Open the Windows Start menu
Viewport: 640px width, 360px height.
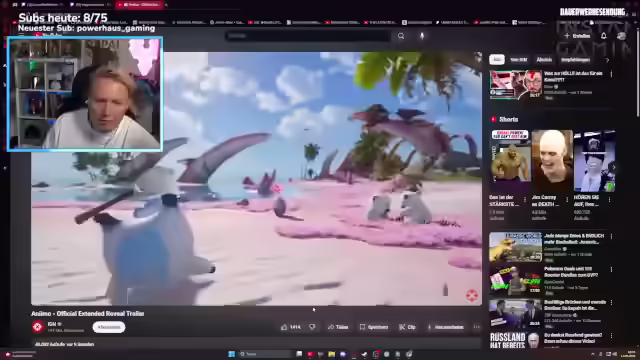click(231, 354)
